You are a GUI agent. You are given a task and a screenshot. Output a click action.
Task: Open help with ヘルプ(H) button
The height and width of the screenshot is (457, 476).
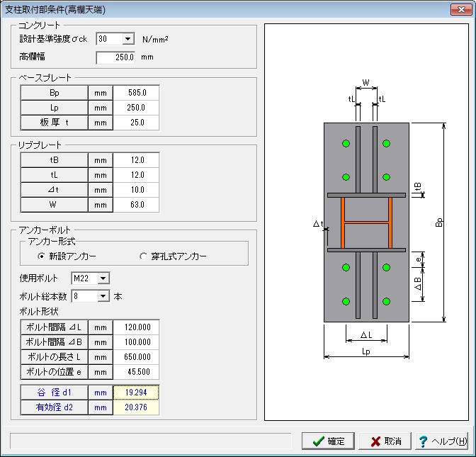[441, 441]
